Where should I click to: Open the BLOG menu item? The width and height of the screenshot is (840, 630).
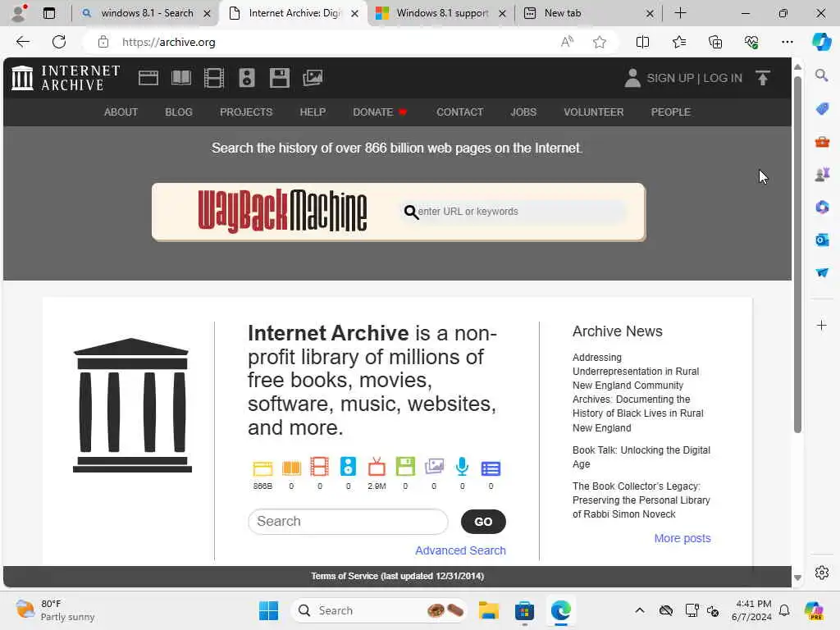click(178, 112)
